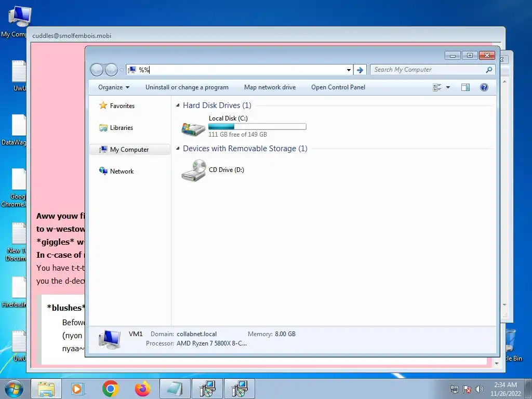Click the Go arrow button next to address bar
This screenshot has height=399, width=532.
[x=360, y=70]
